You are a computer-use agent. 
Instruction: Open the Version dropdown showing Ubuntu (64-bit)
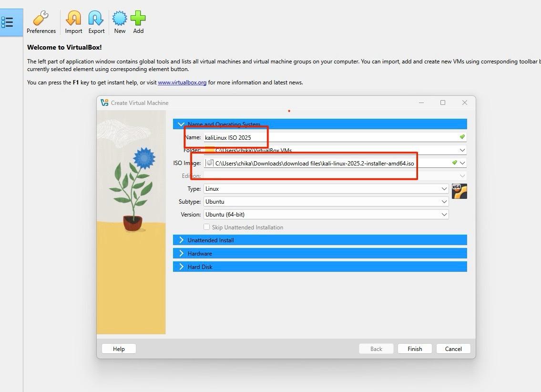coord(326,214)
